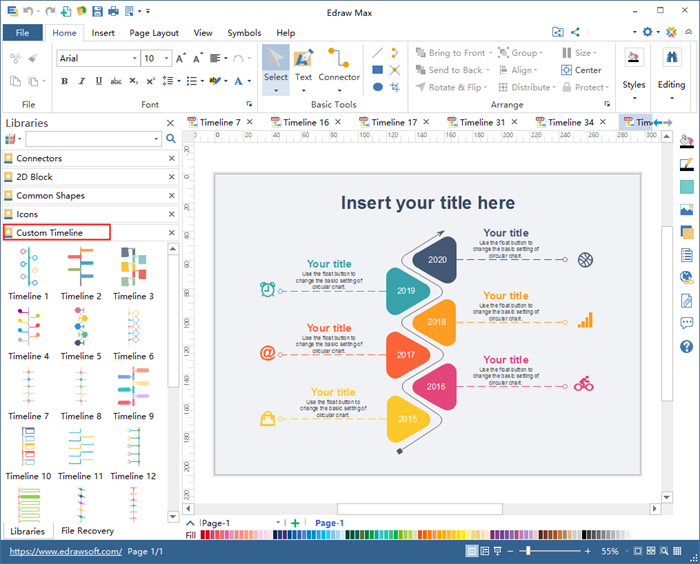
Task: Add a new page with plus icon
Action: tap(295, 523)
